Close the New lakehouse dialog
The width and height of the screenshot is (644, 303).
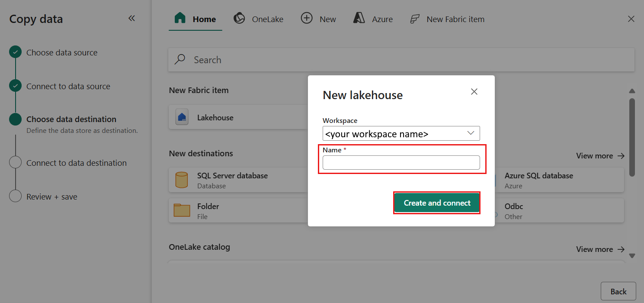coord(474,92)
